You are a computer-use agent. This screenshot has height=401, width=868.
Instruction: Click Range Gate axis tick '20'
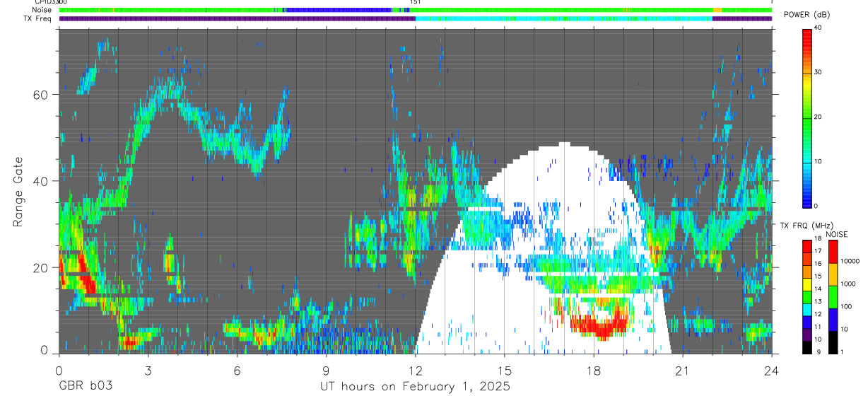(42, 267)
